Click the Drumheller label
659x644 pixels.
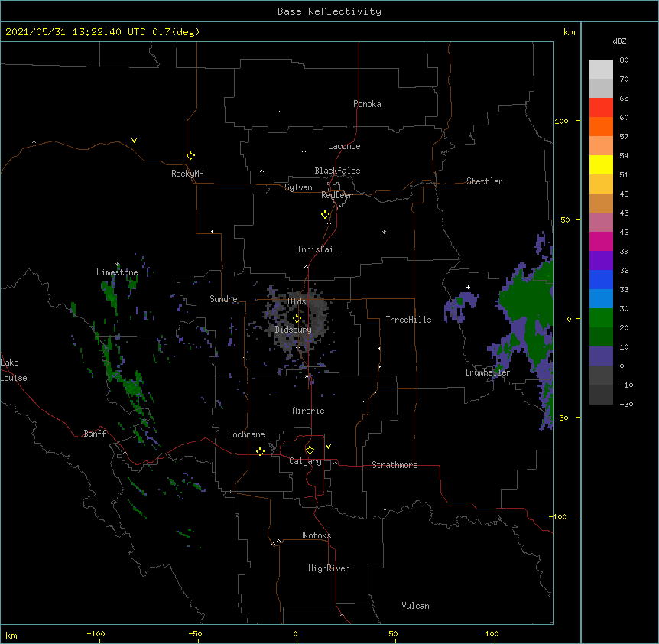click(x=488, y=372)
